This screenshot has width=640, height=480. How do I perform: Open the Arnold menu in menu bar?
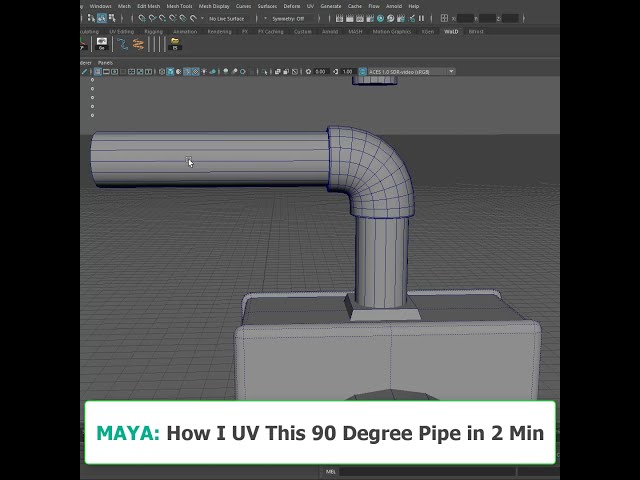point(394,6)
